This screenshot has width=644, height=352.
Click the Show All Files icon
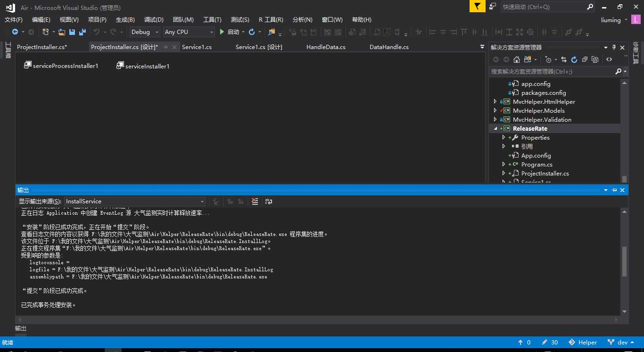[595, 59]
